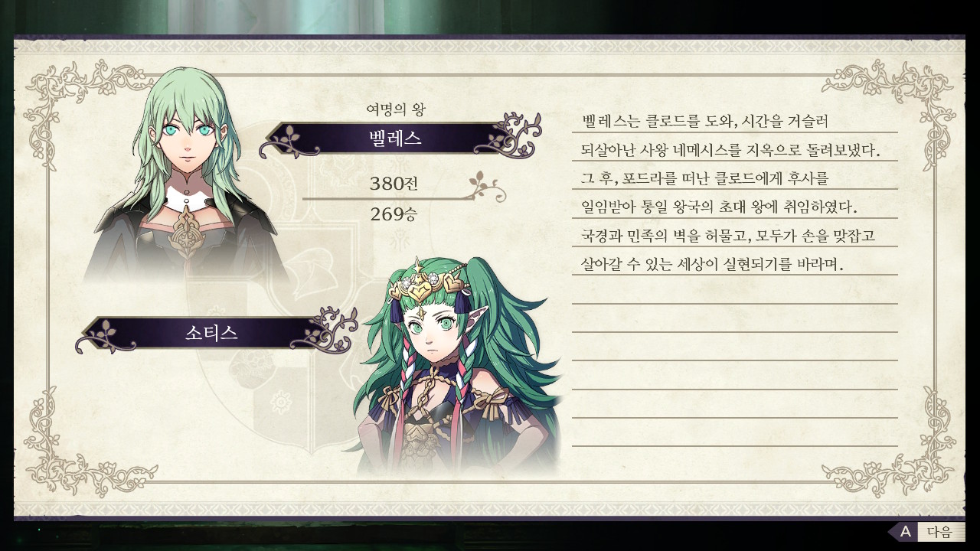Click the 여명의 왕 title text
The width and height of the screenshot is (980, 551).
tap(395, 109)
